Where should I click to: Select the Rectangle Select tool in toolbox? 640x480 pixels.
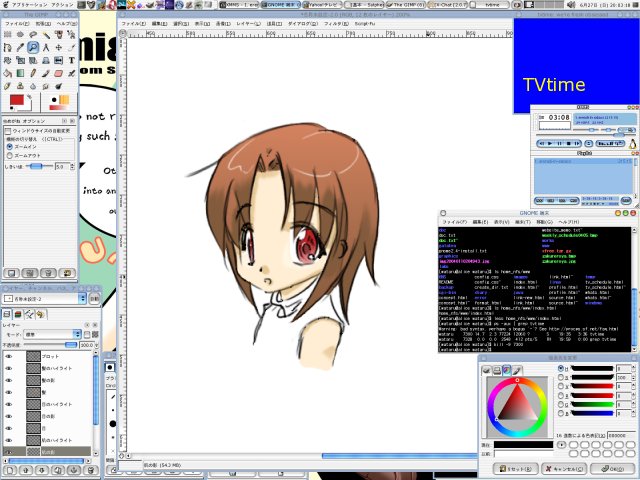pos(7,35)
